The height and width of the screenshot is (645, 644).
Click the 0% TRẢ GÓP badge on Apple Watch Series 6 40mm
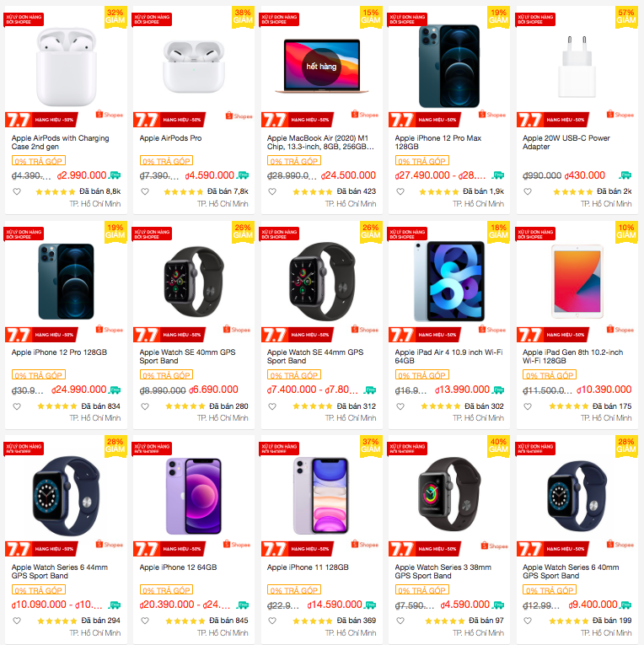[550, 590]
